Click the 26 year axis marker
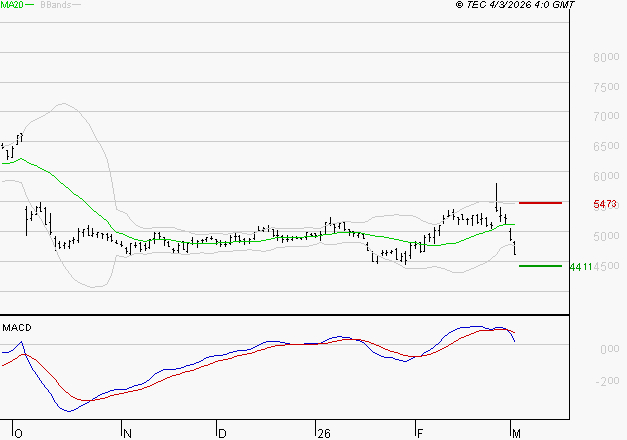Image resolution: width=627 pixels, height=440 pixels. tap(324, 434)
